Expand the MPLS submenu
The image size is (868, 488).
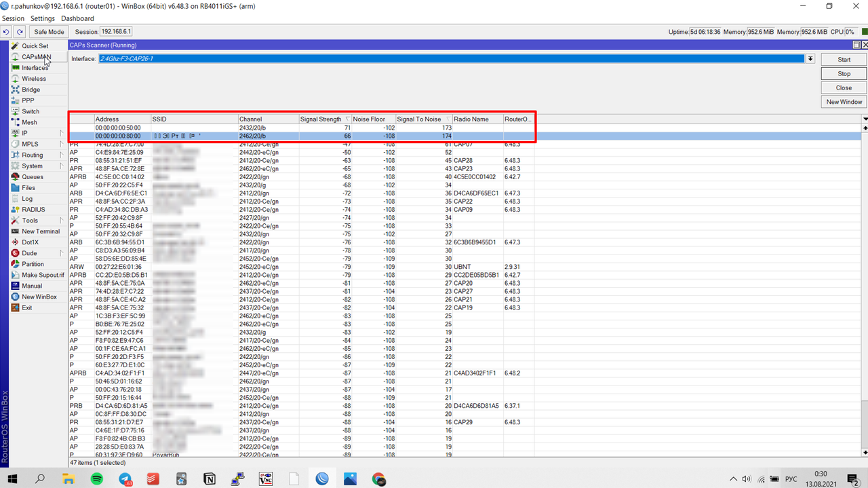(62, 144)
